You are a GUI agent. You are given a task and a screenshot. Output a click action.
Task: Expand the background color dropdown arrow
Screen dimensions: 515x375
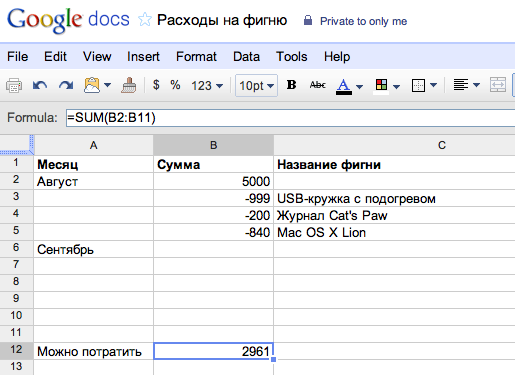(x=396, y=87)
